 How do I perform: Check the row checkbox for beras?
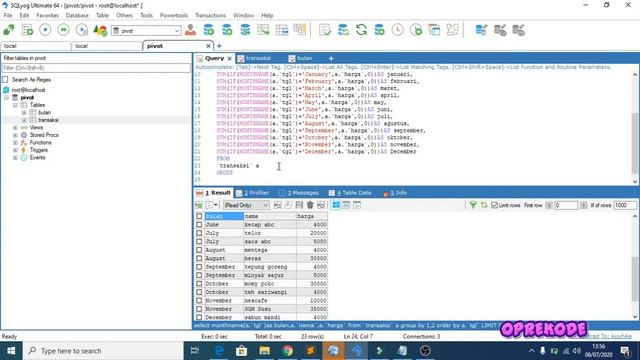199,258
